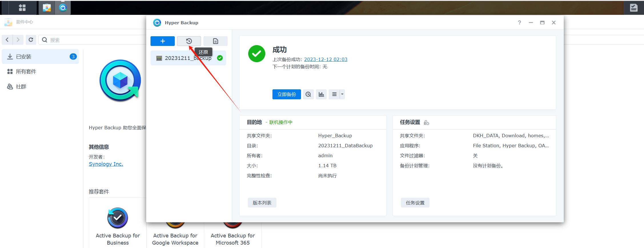The image size is (644, 248).
Task: Click the 1.14 TB size value
Action: tap(327, 166)
